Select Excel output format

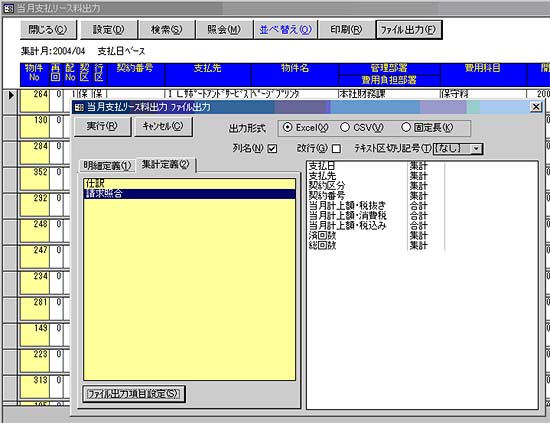[288, 127]
